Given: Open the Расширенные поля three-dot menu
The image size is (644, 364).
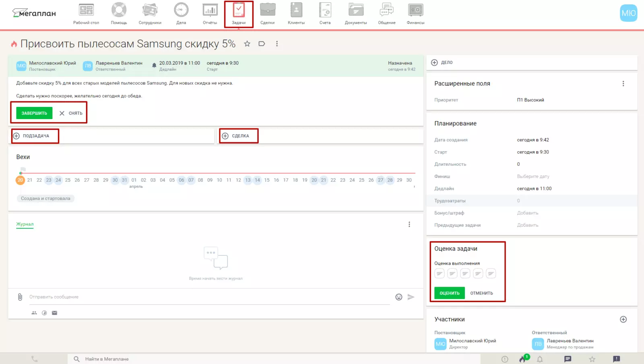Looking at the screenshot, I should point(623,84).
